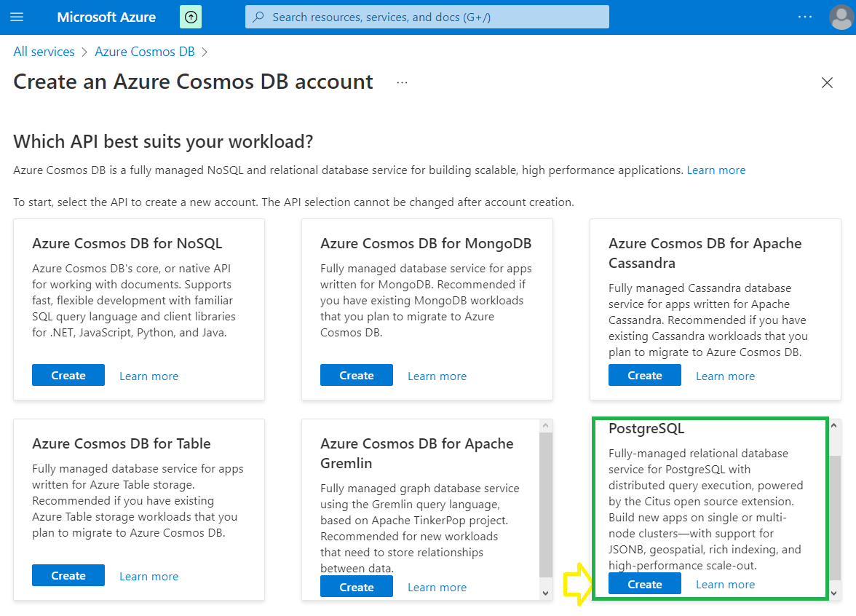Image resolution: width=856 pixels, height=616 pixels.
Task: Create Azure Cosmos DB for Table
Action: pyautogui.click(x=68, y=576)
